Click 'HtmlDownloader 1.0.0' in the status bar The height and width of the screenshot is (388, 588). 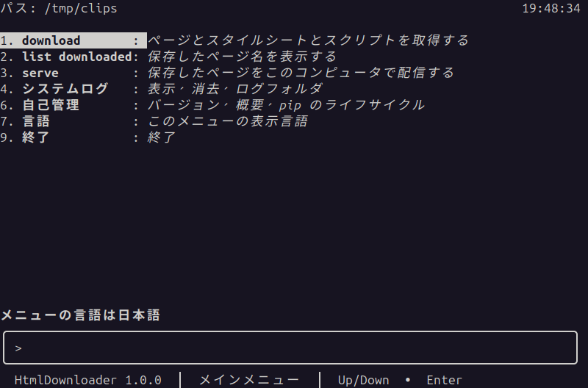[87, 380]
